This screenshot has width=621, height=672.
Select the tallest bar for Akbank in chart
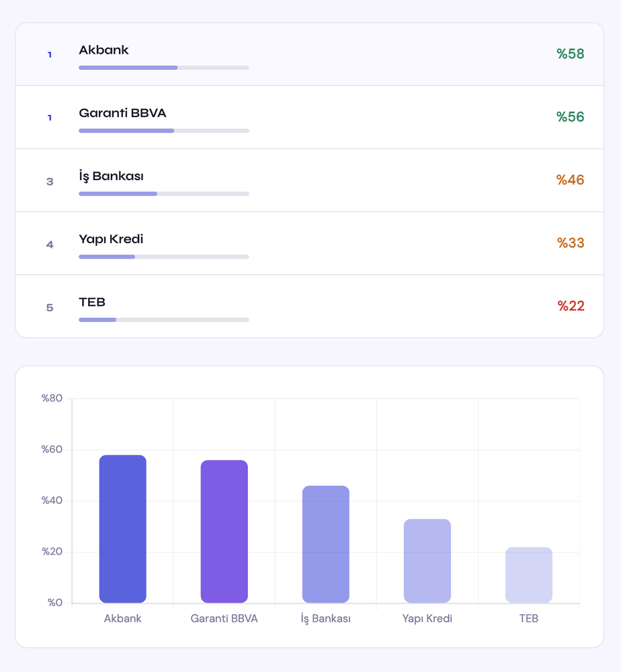point(122,528)
